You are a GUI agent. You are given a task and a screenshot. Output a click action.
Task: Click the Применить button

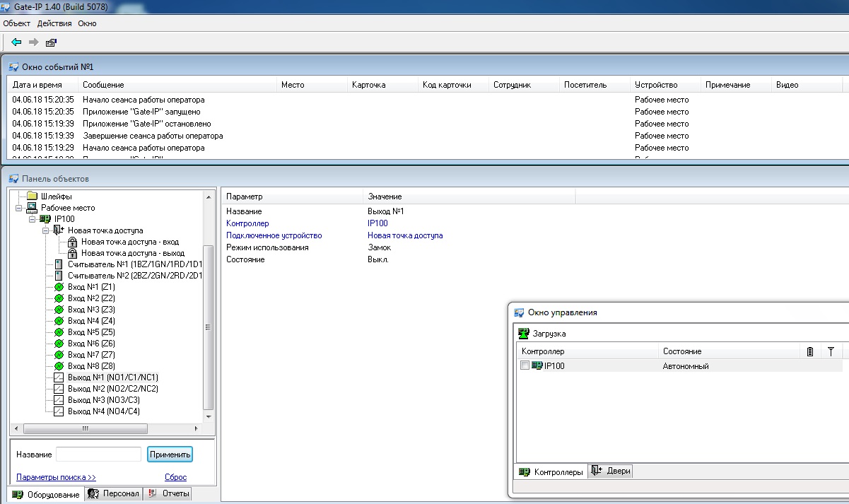coord(170,454)
